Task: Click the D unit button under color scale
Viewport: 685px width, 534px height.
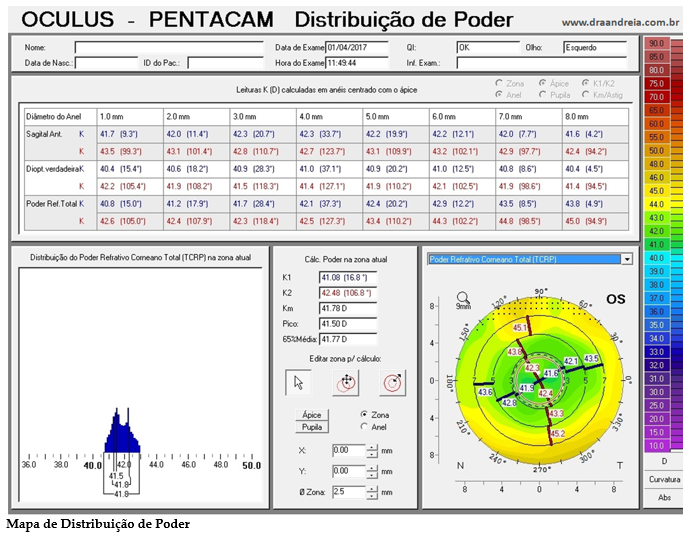Action: pos(664,461)
